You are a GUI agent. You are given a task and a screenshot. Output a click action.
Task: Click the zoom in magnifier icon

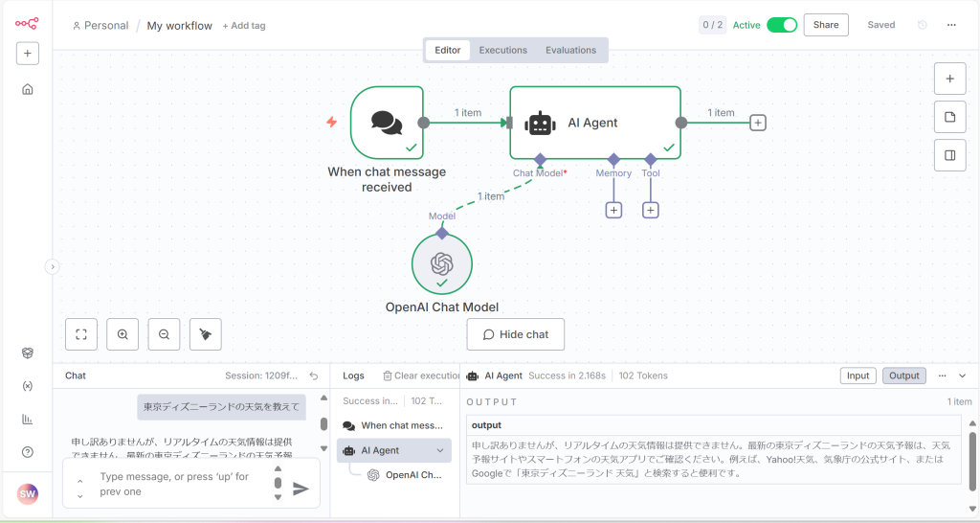122,334
